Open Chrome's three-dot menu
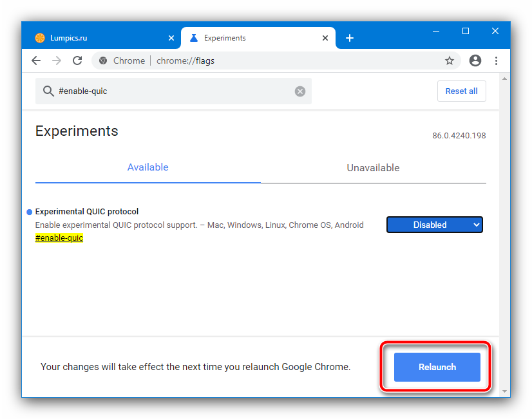Image resolution: width=532 pixels, height=419 pixels. (496, 61)
